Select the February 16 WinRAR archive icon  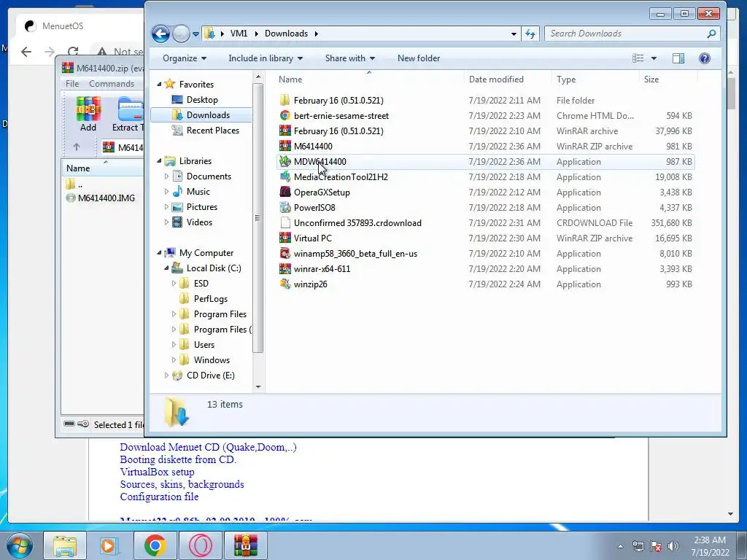coord(285,131)
